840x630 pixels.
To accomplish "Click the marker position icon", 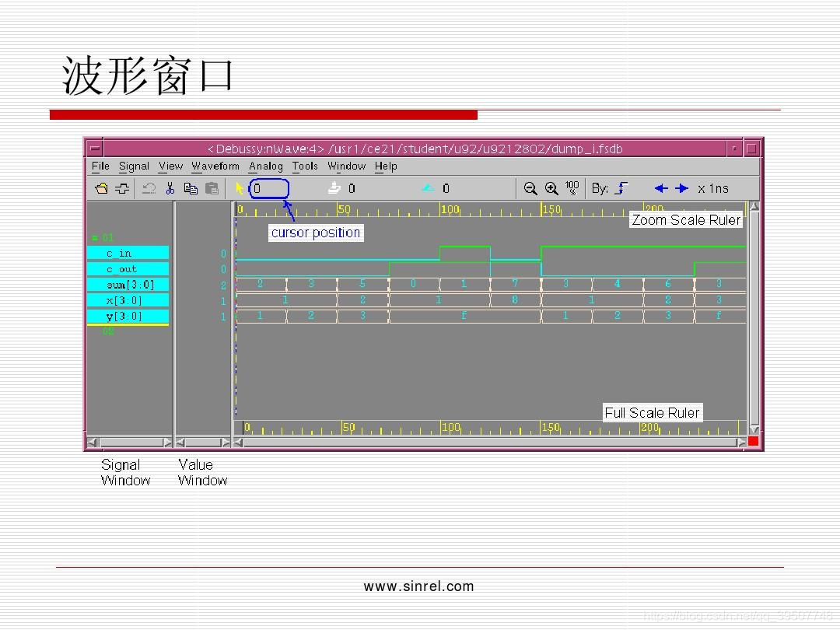I will [x=334, y=188].
